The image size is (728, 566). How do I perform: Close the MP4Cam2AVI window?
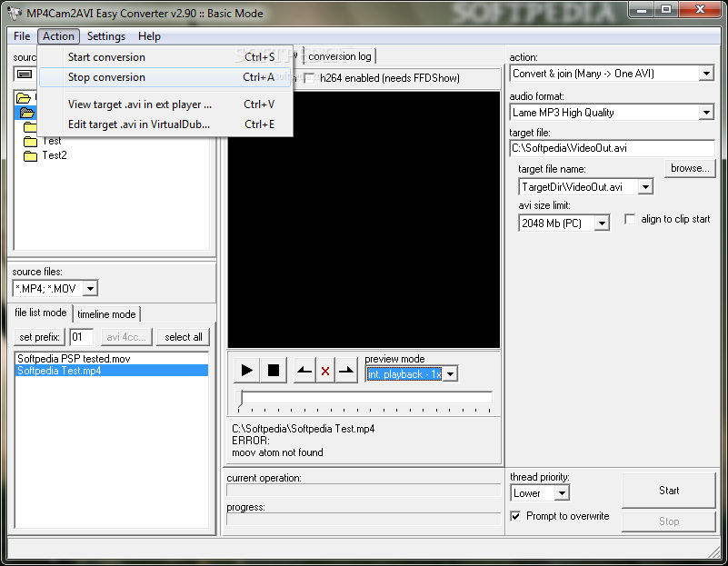[701, 9]
